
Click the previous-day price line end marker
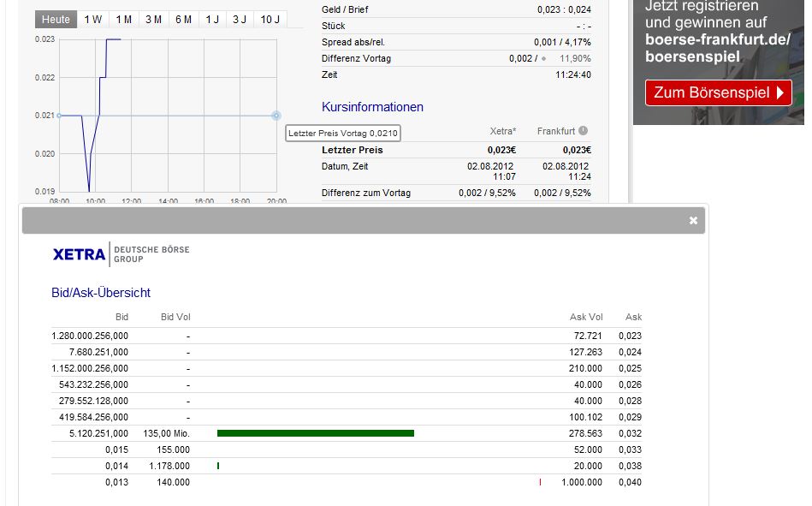[x=276, y=116]
